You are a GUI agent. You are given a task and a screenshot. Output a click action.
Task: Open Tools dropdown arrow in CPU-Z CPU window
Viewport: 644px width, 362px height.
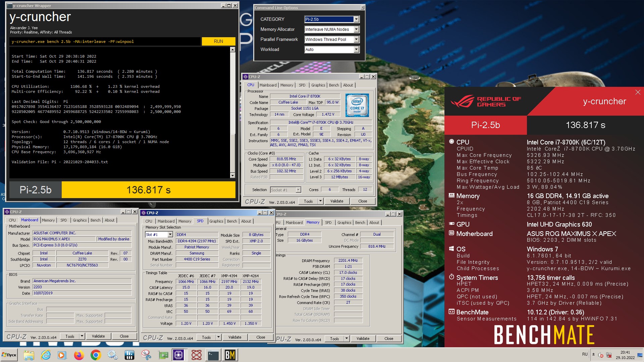320,201
